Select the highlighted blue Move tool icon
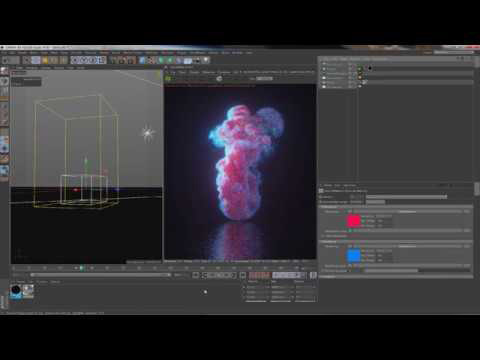The width and height of the screenshot is (480, 360). [x=36, y=60]
